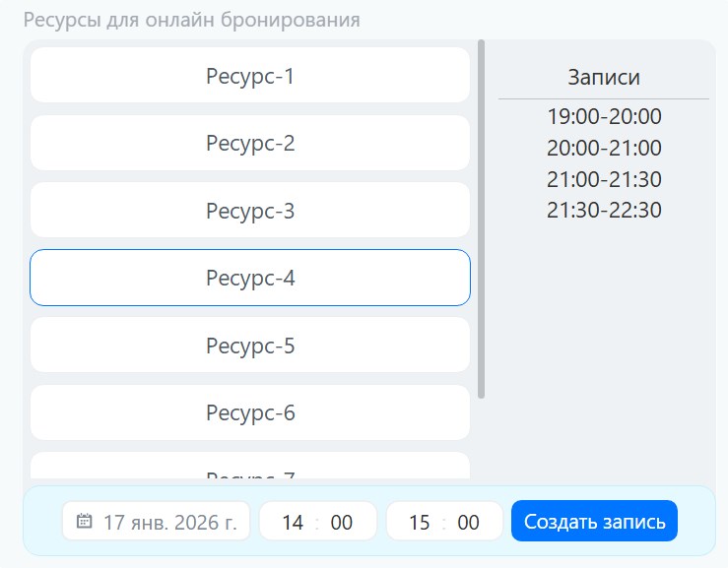Click the start time minutes 00

point(342,522)
